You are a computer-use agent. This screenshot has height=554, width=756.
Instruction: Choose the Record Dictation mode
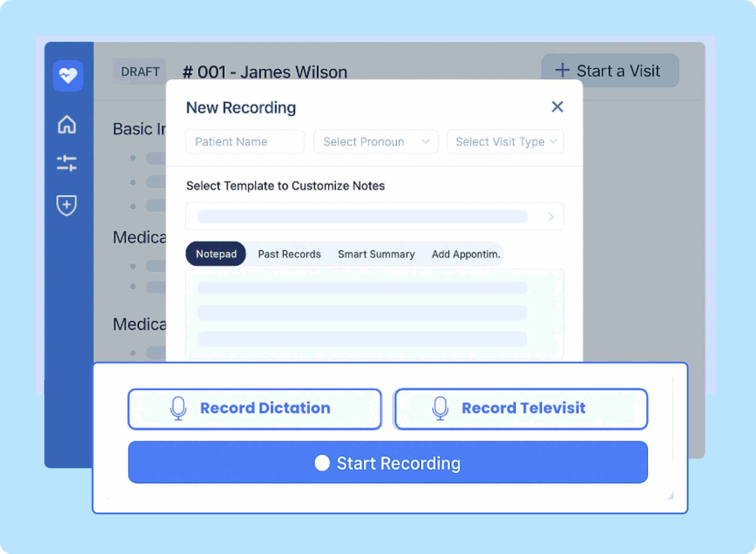tap(255, 409)
